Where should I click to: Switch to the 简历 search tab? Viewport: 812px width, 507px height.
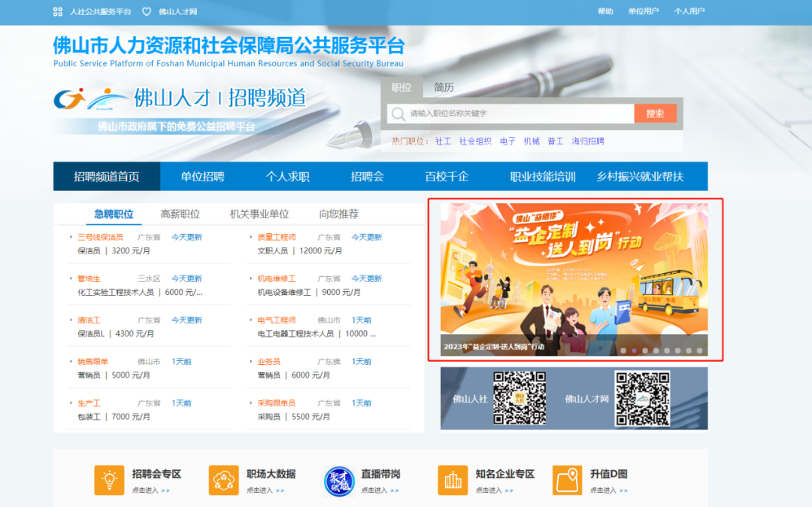pyautogui.click(x=444, y=87)
